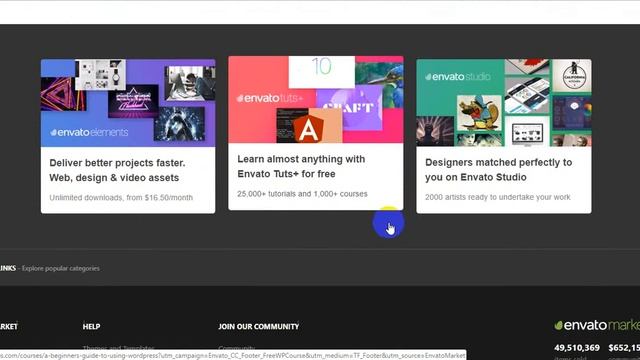Click the white '10' tile in Tuts+ banner
This screenshot has height=360, width=640.
(x=322, y=72)
